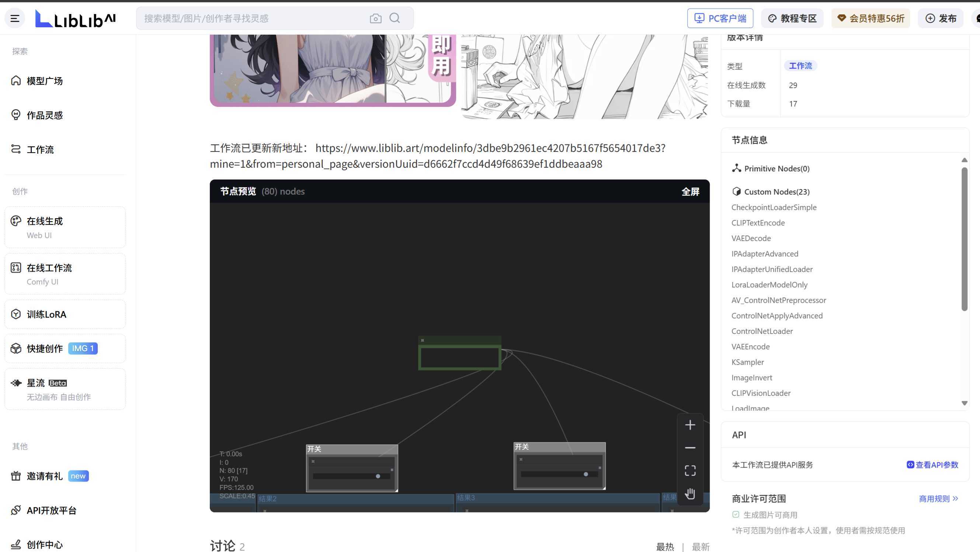This screenshot has height=552, width=980.
Task: Open 快捷创作 in the sidebar
Action: pos(65,348)
